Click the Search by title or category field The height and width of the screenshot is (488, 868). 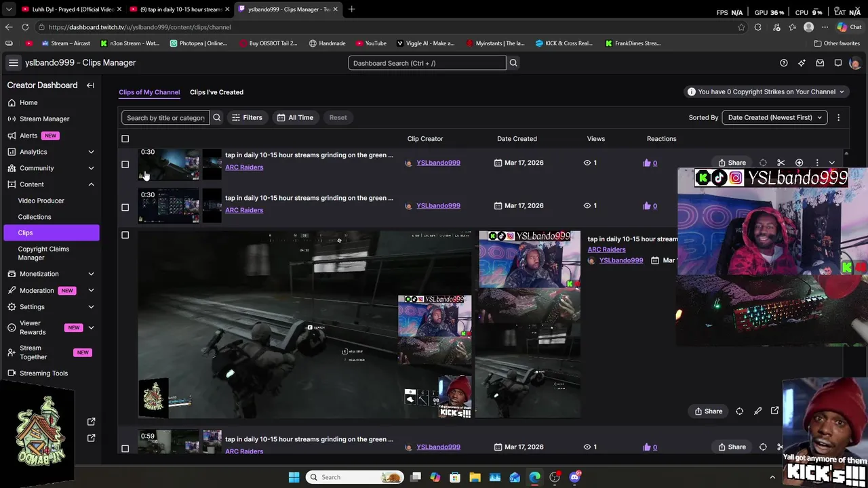coord(165,117)
